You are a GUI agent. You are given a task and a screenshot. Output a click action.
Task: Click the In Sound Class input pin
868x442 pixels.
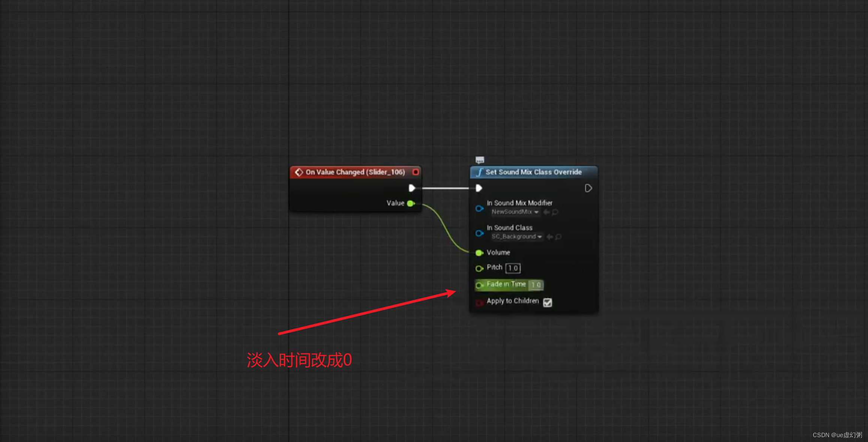point(479,233)
